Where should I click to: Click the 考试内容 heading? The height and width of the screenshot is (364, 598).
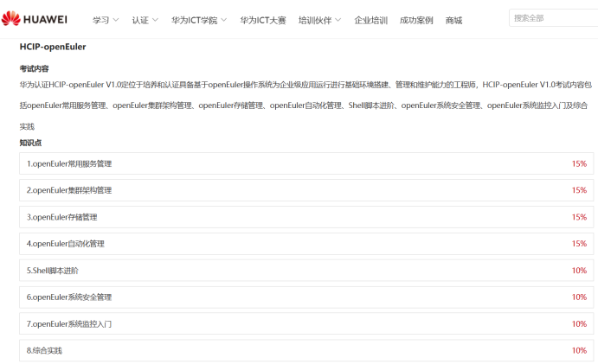coord(35,68)
